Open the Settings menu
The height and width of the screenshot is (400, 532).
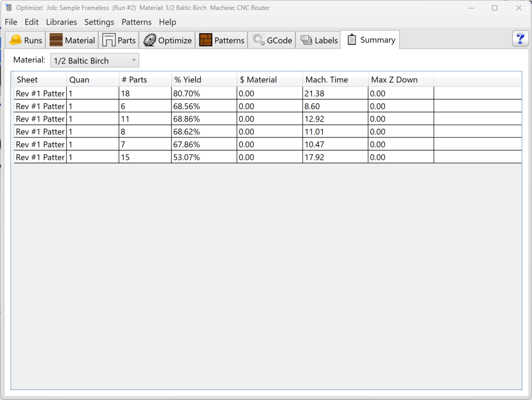tap(99, 22)
